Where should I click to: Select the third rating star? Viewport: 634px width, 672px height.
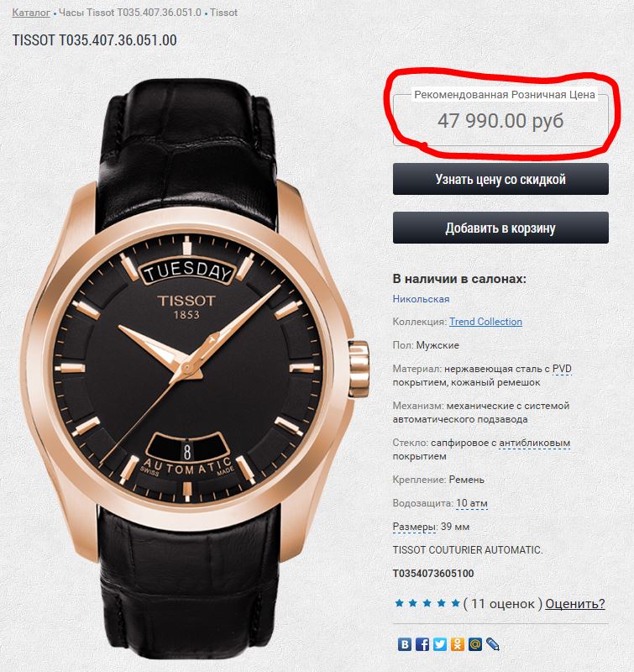(427, 603)
